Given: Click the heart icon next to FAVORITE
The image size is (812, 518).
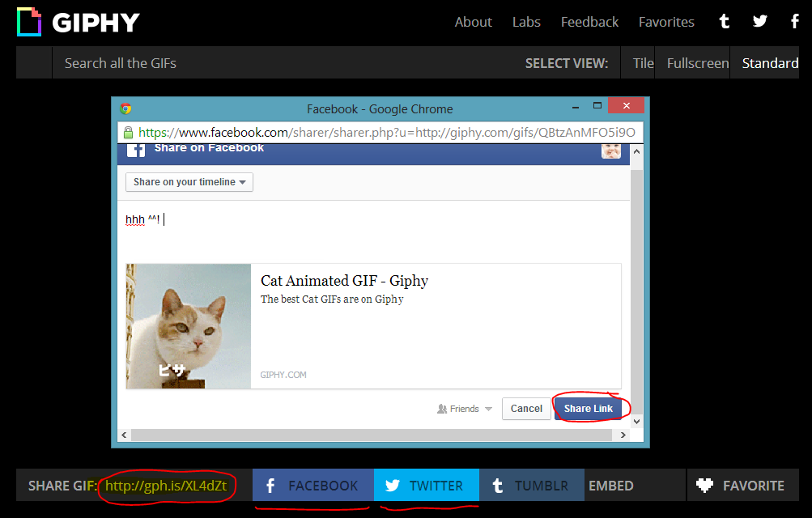Looking at the screenshot, I should click(x=705, y=486).
